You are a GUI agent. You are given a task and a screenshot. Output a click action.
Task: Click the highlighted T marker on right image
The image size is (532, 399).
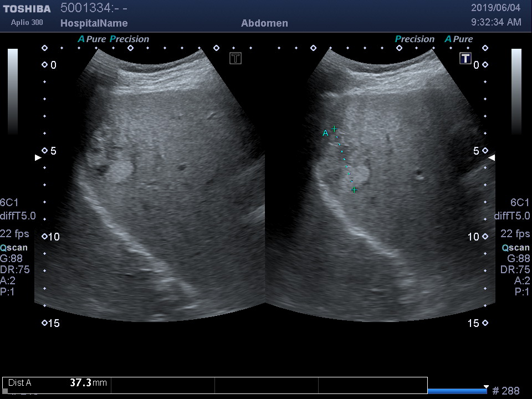tap(465, 58)
